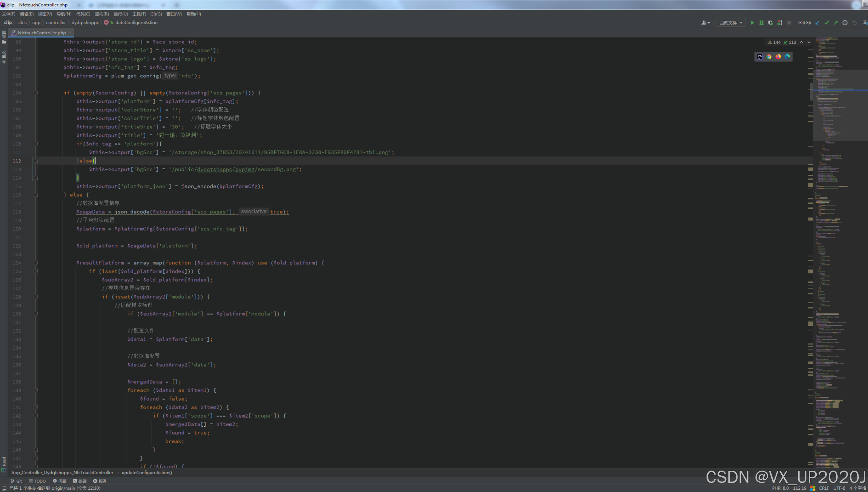Screen dimensions: 868x492
Task: Show Git history clock icon
Action: tap(845, 23)
